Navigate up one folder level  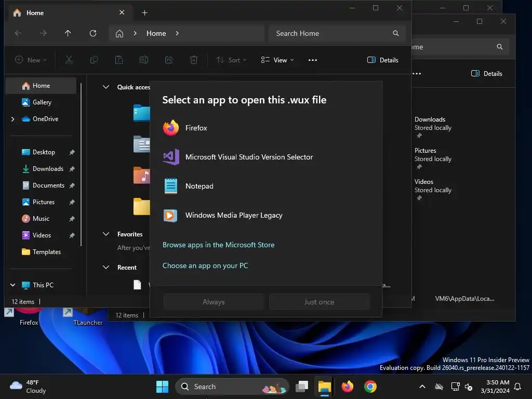68,33
